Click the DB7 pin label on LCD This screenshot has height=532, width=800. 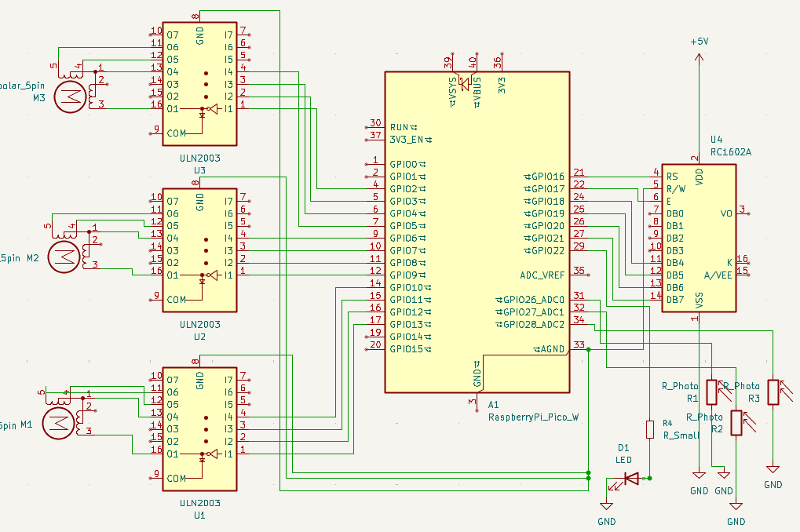[x=675, y=300]
